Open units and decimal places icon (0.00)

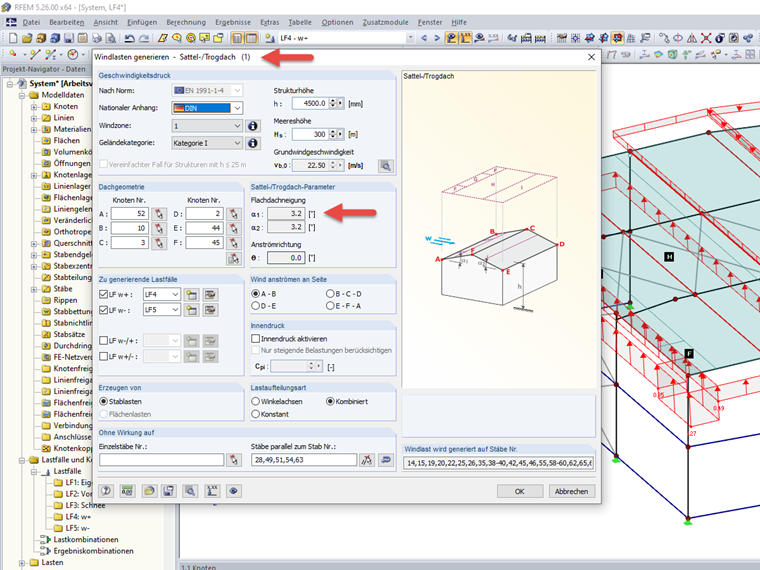pyautogui.click(x=127, y=491)
